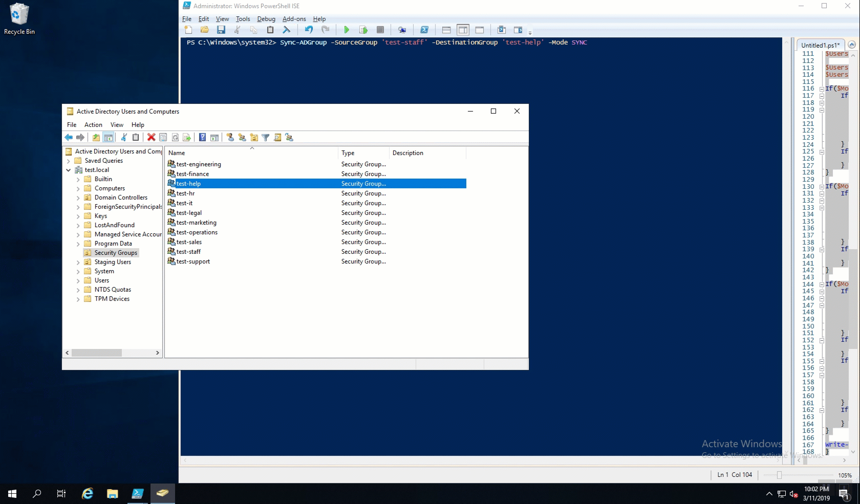Create a new user with the ADUC toolbar icon
The width and height of the screenshot is (860, 504).
pos(230,137)
